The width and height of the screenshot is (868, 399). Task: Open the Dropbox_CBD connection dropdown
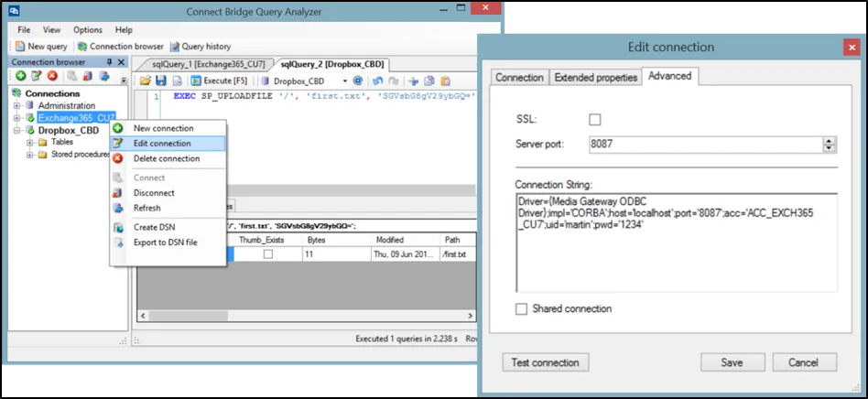(345, 81)
